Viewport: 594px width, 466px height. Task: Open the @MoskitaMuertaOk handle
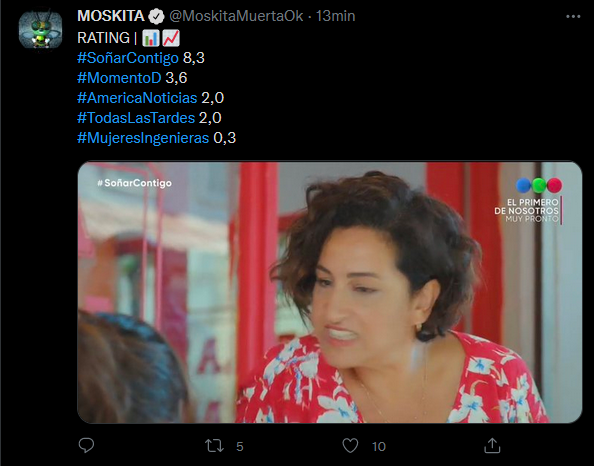point(236,16)
